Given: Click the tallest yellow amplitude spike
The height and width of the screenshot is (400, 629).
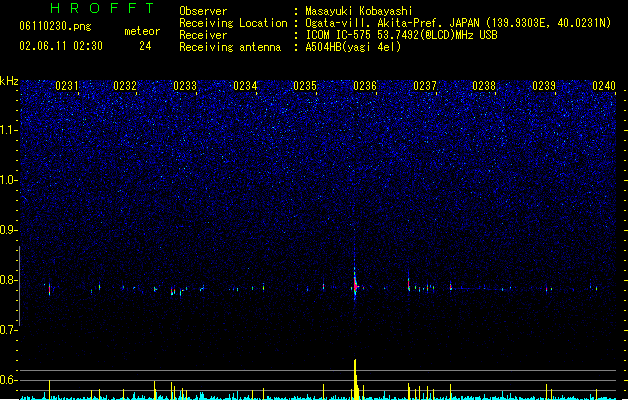Looking at the screenshot, I should coord(355,379).
